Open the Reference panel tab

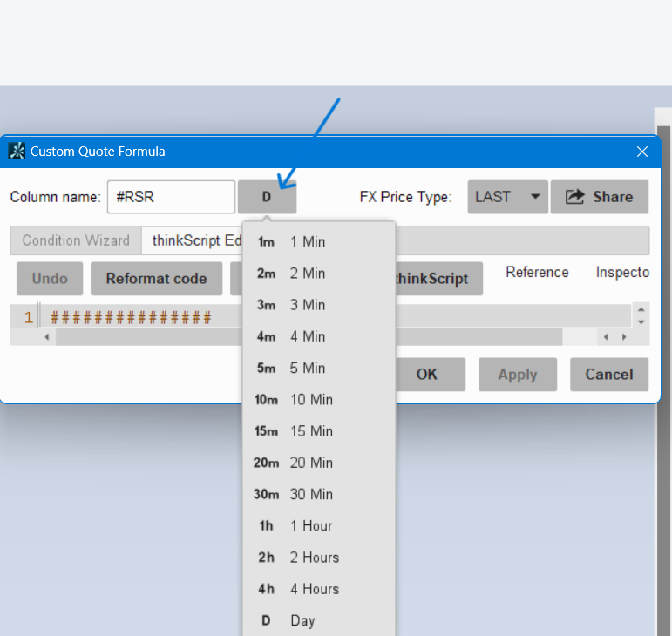click(537, 273)
